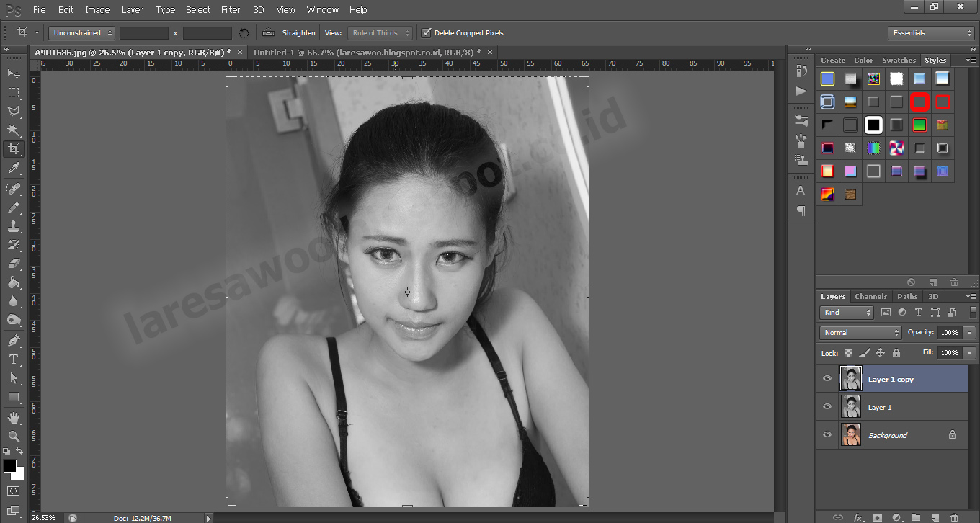The width and height of the screenshot is (980, 523).
Task: Open the Unconstrained aspect ratio dropdown
Action: coord(82,33)
